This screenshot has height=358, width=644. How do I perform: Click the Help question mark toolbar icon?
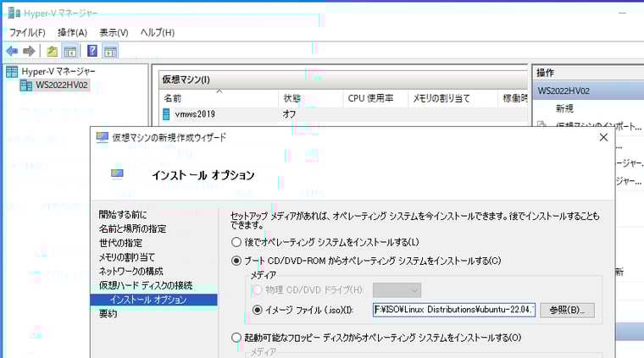pos(92,51)
